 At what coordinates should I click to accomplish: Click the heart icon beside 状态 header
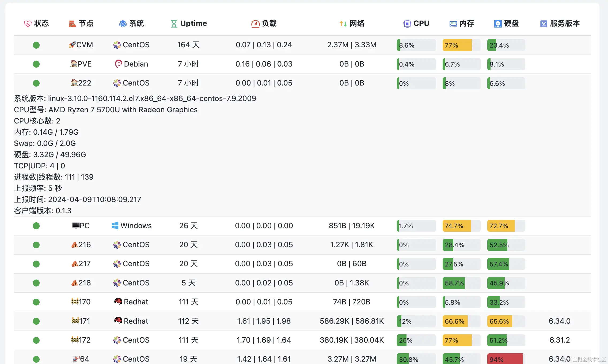(x=28, y=24)
